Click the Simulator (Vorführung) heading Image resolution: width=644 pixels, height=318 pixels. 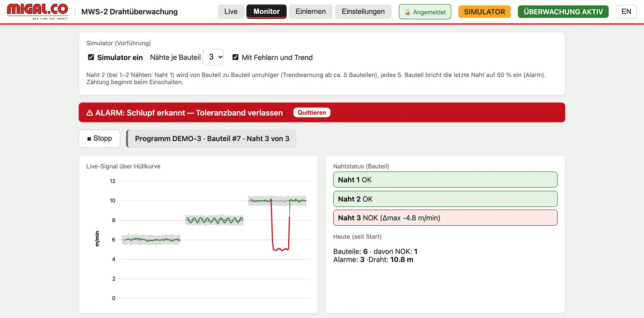[x=118, y=43]
